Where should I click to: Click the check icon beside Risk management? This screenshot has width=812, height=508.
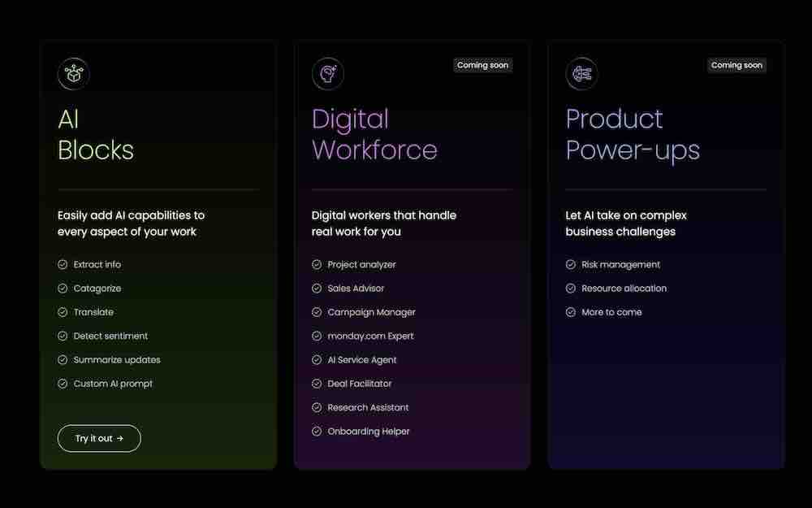(x=571, y=264)
